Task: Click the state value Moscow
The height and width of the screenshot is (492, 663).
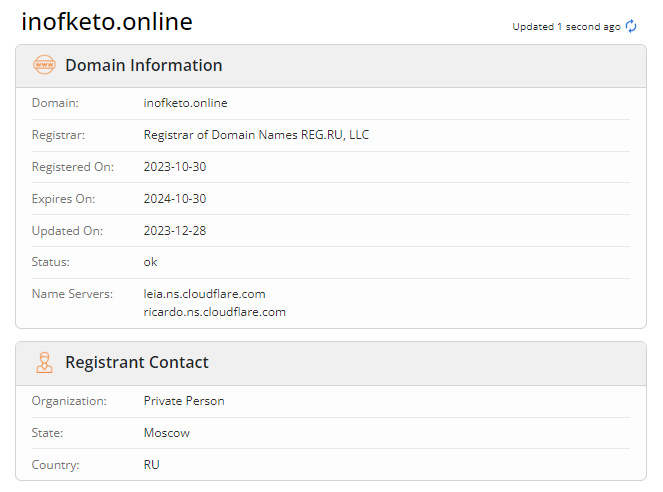Action: coord(167,433)
